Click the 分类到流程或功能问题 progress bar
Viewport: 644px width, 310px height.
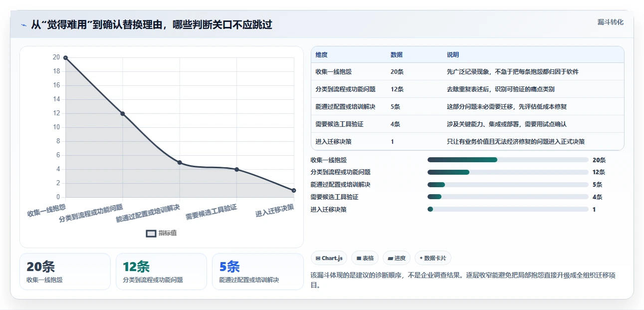(508, 172)
